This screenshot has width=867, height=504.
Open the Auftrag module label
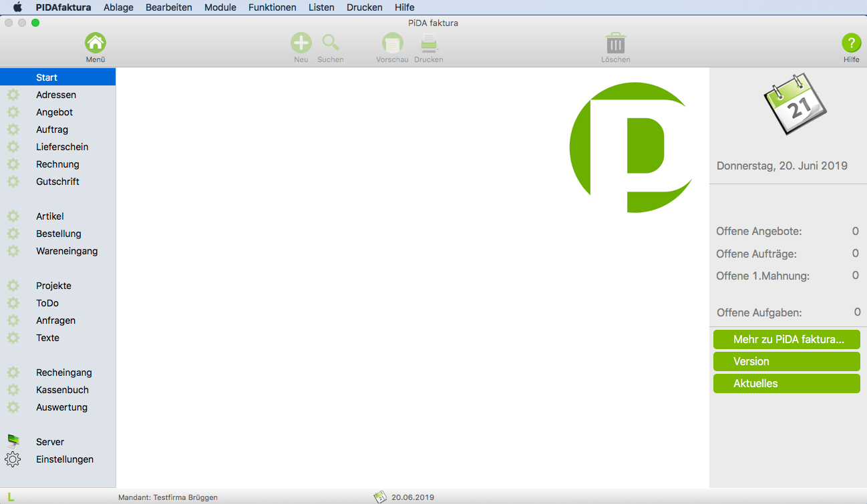click(x=52, y=130)
